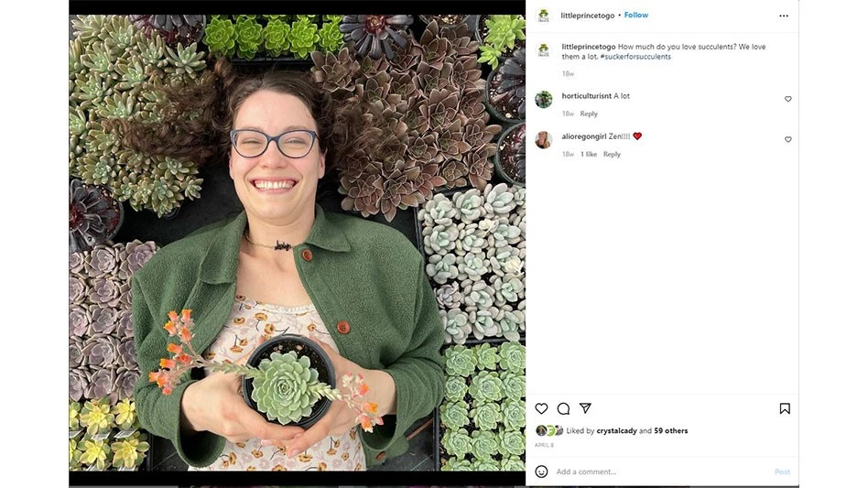This screenshot has height=488, width=868.
Task: Click the Post comment button
Action: point(782,472)
